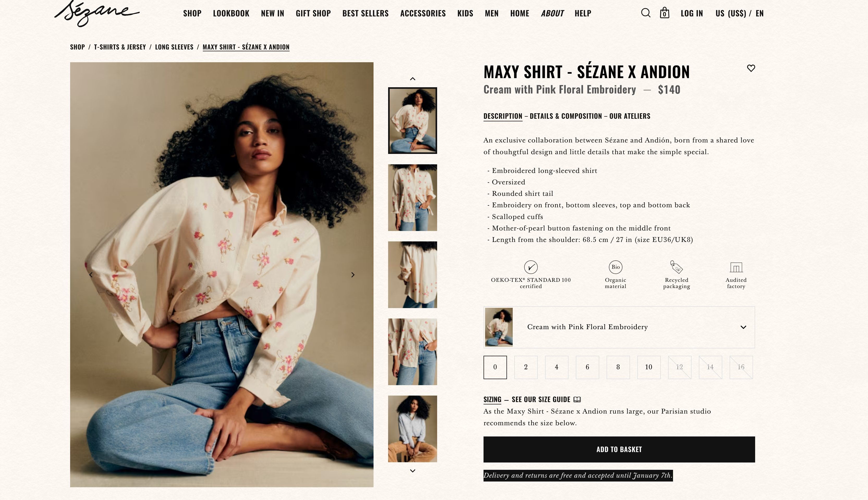Go to Long Sleeves breadcrumb link

pos(174,47)
